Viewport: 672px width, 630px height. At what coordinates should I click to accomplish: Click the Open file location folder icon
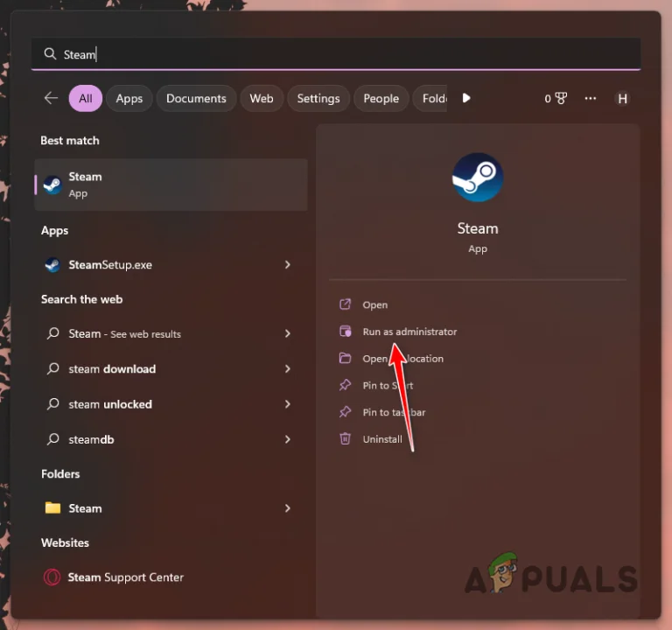[345, 358]
